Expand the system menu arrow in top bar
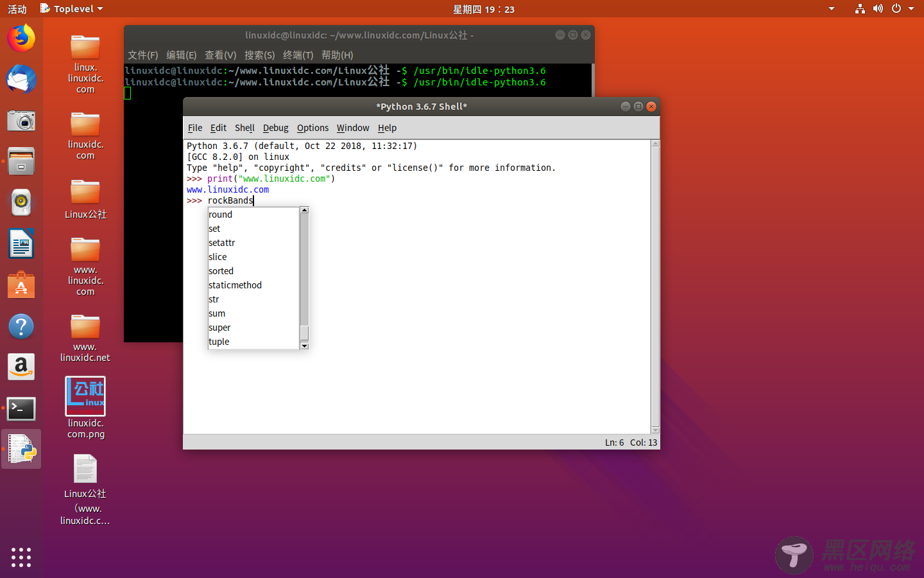 [911, 9]
